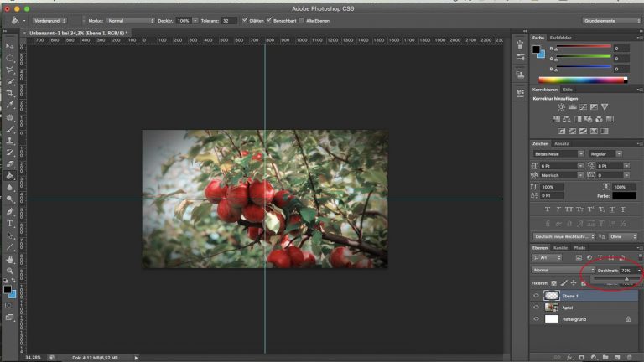Open the Absatz tab
Viewport: 644px width, 362px height.
coord(563,142)
